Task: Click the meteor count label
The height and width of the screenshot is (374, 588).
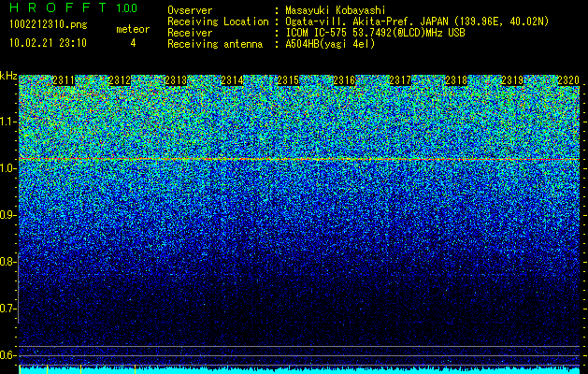Action: [x=133, y=29]
